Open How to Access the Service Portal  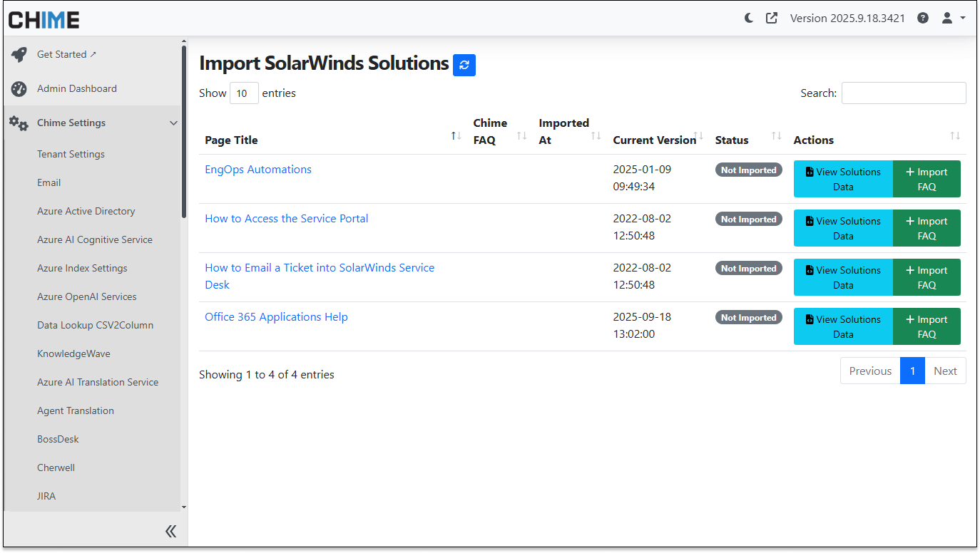coord(287,219)
